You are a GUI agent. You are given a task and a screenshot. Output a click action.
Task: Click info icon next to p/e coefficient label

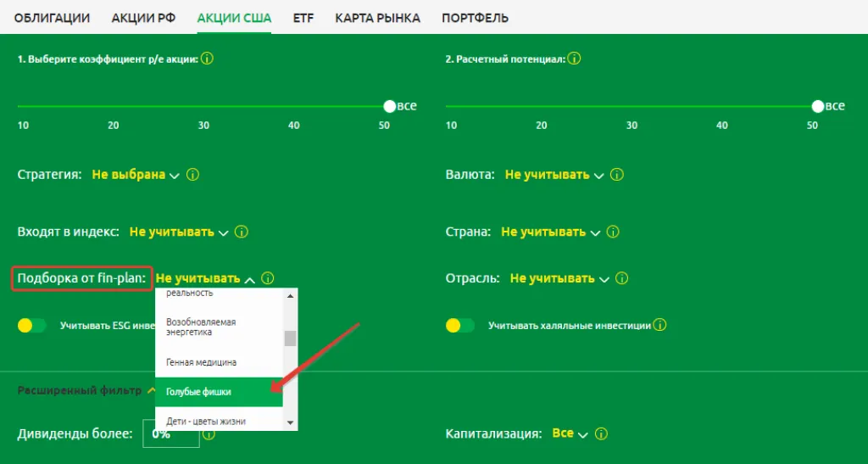(207, 59)
